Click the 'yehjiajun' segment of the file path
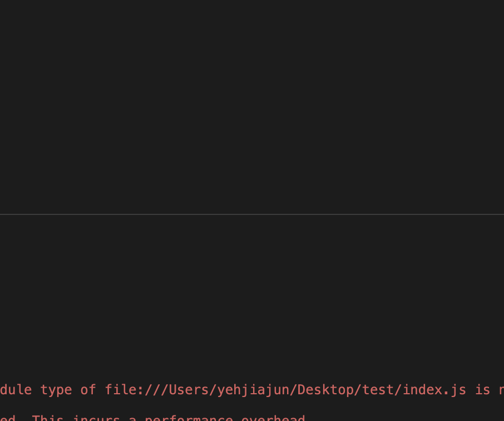 click(x=254, y=390)
